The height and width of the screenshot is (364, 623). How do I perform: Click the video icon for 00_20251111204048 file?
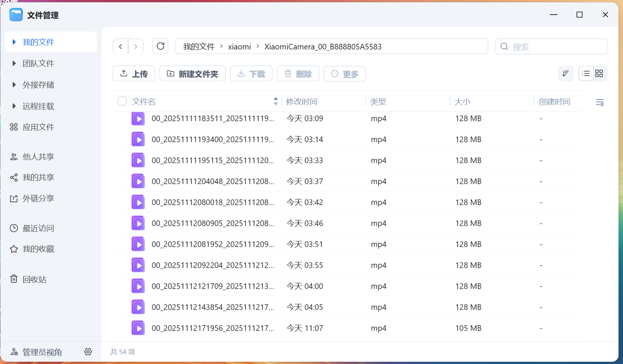click(x=138, y=182)
